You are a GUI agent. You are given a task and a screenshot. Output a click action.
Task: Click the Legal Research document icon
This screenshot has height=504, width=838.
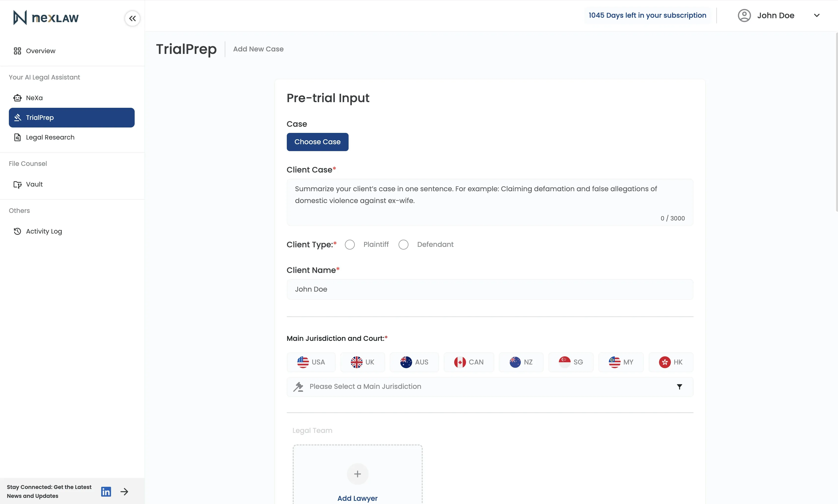click(17, 137)
